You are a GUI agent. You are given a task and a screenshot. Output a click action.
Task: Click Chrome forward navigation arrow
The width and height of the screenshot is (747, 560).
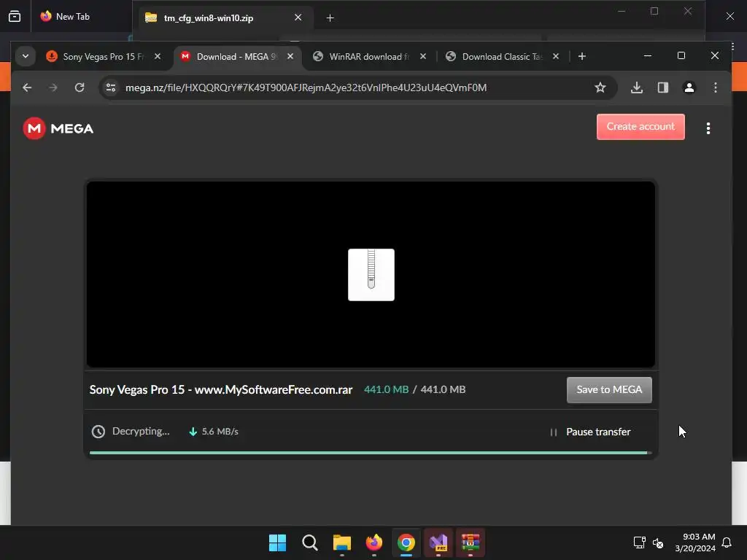pos(53,87)
